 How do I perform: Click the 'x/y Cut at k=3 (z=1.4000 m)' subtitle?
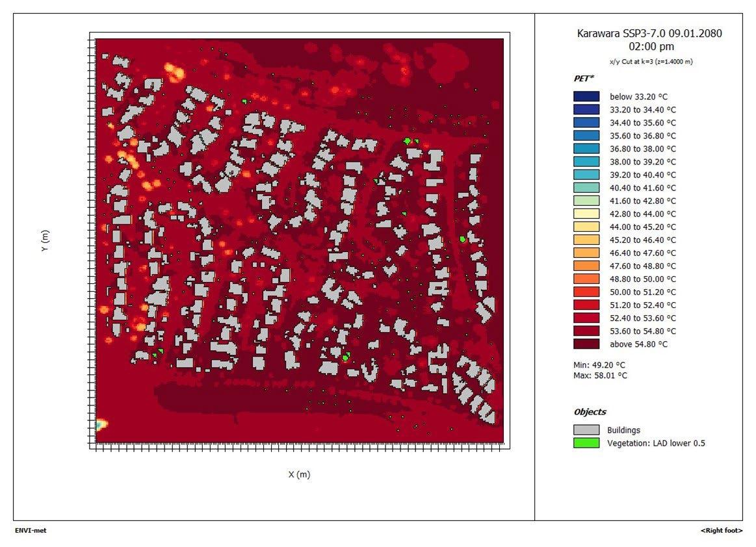651,62
